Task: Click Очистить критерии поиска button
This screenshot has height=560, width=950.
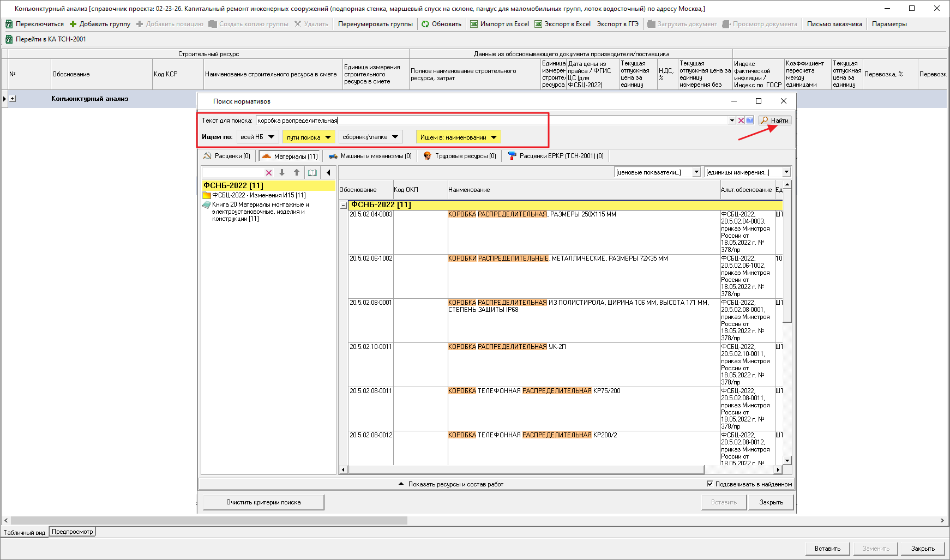Action: coord(263,502)
